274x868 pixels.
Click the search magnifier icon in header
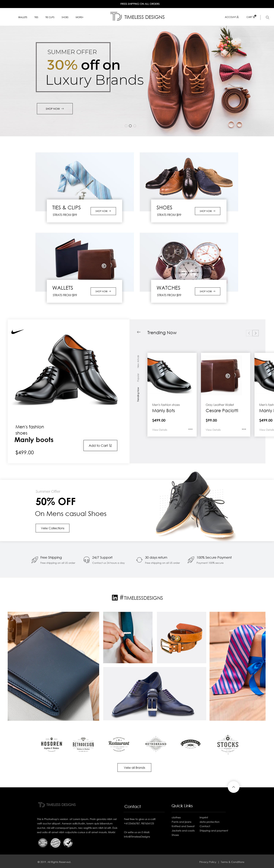(267, 17)
